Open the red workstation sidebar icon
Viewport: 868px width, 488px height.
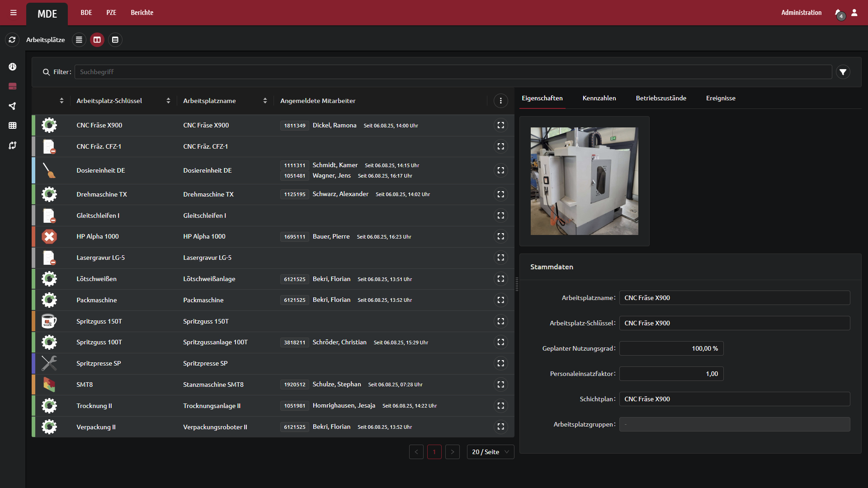(x=13, y=86)
